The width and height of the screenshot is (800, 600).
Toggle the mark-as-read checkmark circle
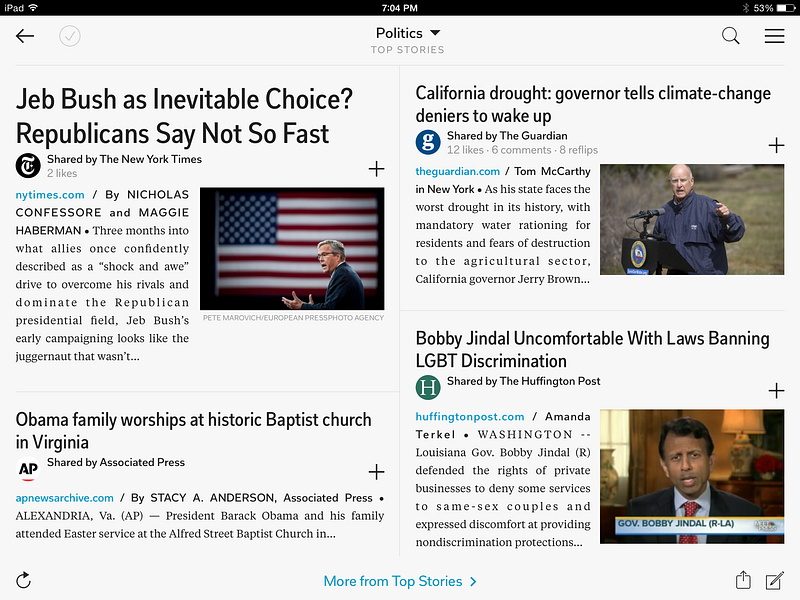[69, 36]
